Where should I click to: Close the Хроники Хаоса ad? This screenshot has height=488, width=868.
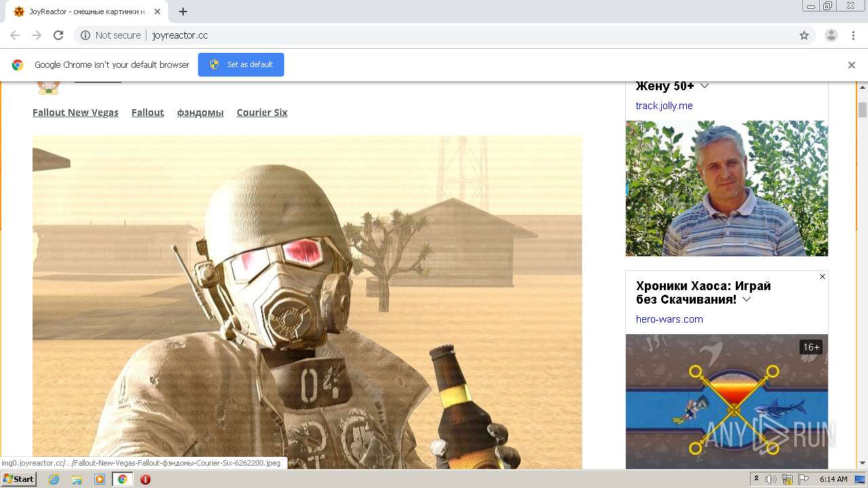tap(823, 277)
